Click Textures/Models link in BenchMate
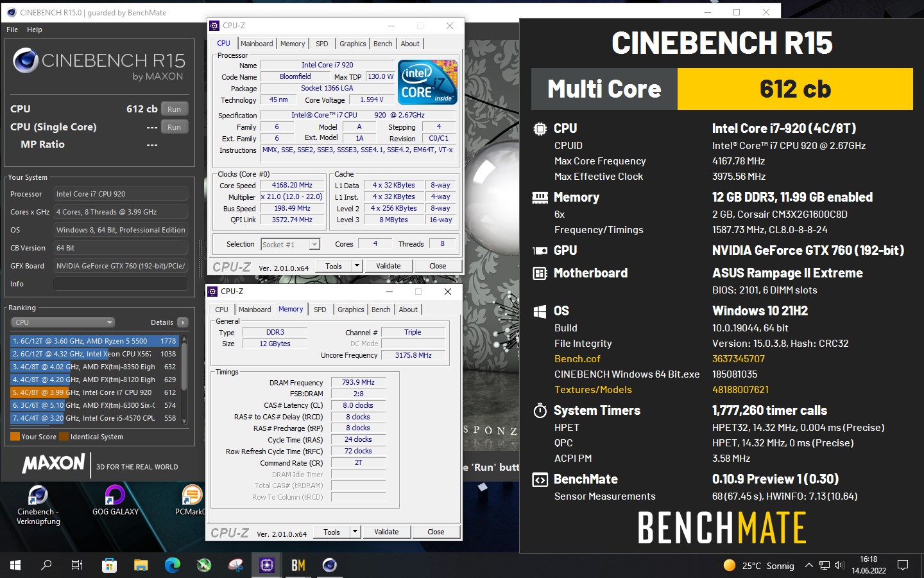The height and width of the screenshot is (578, 924). (593, 390)
